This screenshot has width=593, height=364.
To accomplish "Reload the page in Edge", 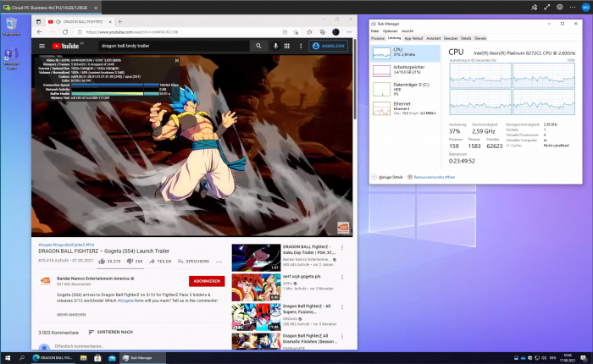I will (65, 32).
